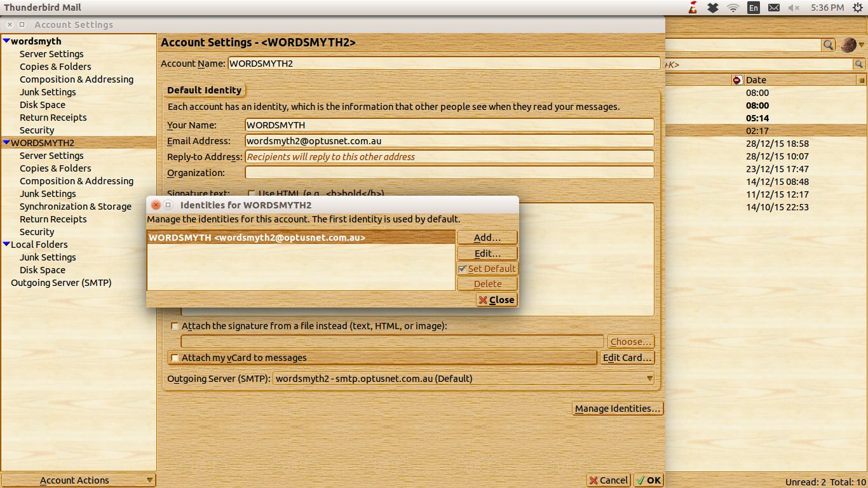Click the Thunderbird global search field
Image resolution: width=868 pixels, height=488 pixels.
point(743,44)
